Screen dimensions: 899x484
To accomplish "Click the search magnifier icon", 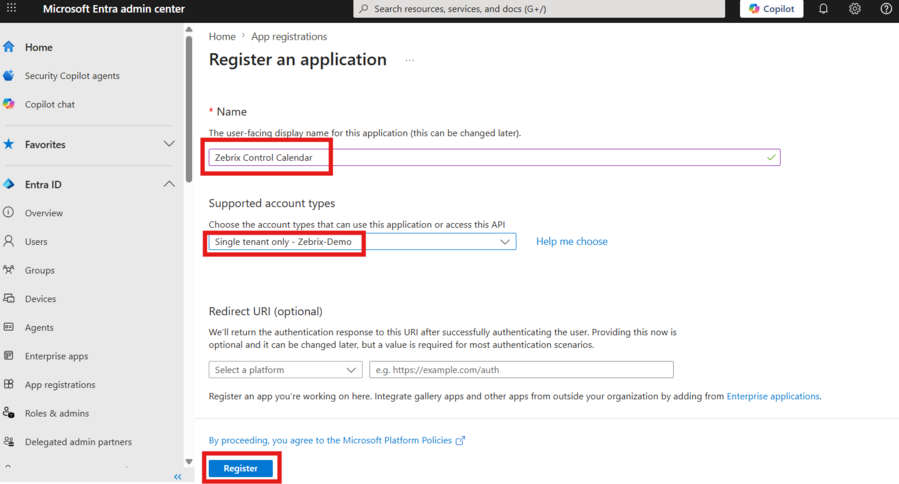I will tap(363, 9).
